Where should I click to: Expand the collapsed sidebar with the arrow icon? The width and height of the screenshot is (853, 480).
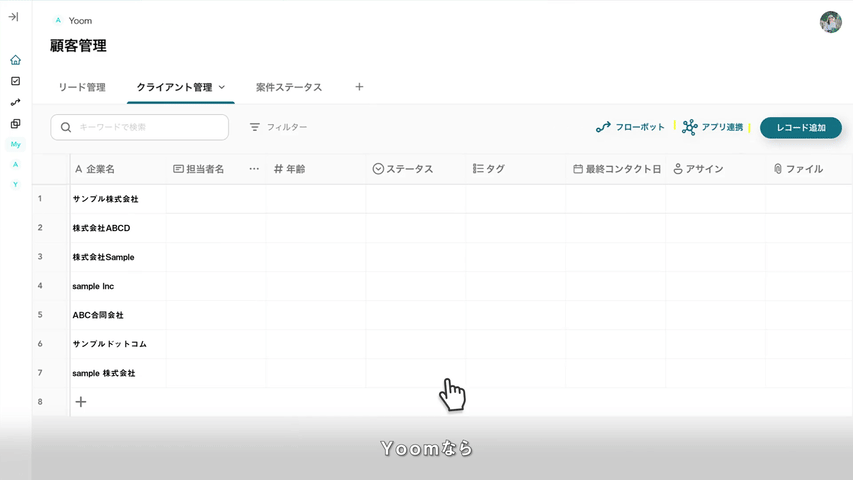(x=14, y=17)
